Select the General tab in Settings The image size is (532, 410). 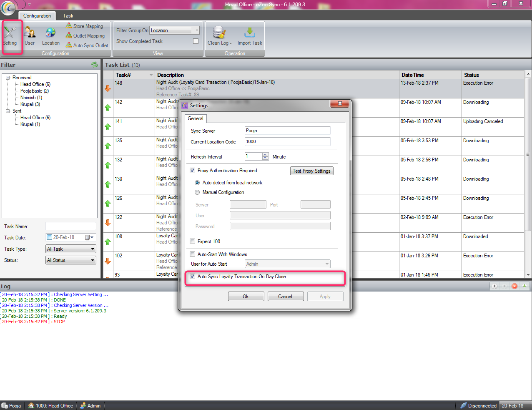click(196, 118)
